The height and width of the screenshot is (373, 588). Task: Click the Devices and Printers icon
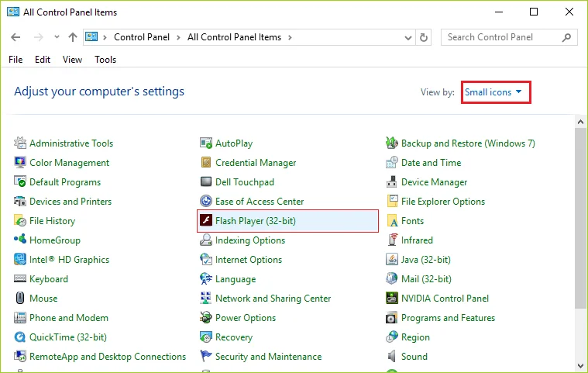[x=20, y=202]
